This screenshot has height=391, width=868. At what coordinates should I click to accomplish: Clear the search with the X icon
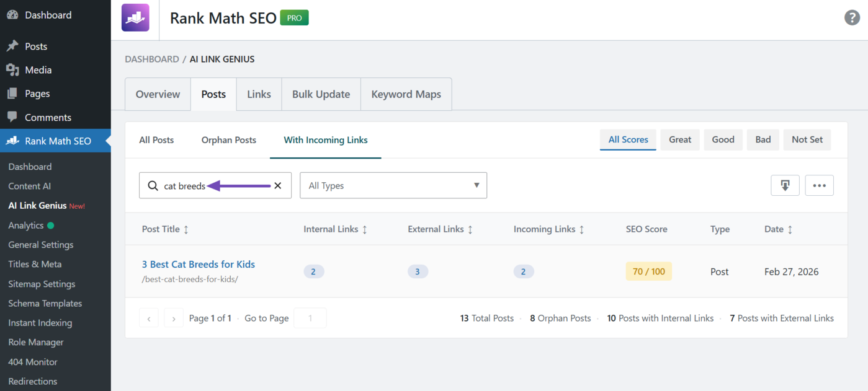pyautogui.click(x=278, y=186)
